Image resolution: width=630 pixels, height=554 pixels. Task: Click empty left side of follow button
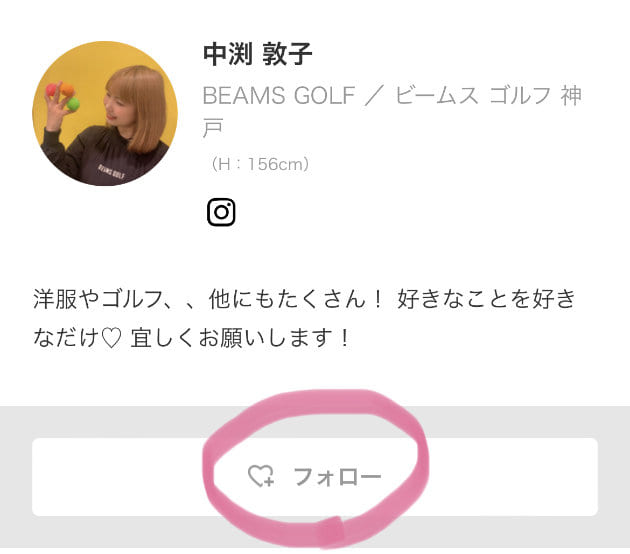[117, 477]
